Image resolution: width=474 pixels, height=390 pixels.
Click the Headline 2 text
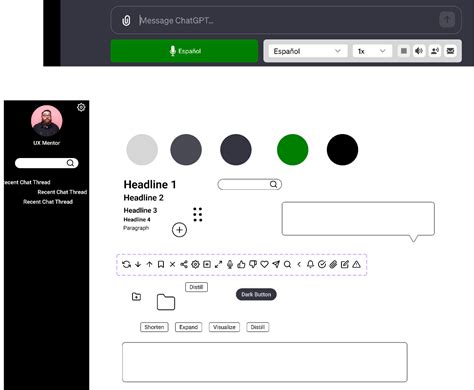pos(144,198)
